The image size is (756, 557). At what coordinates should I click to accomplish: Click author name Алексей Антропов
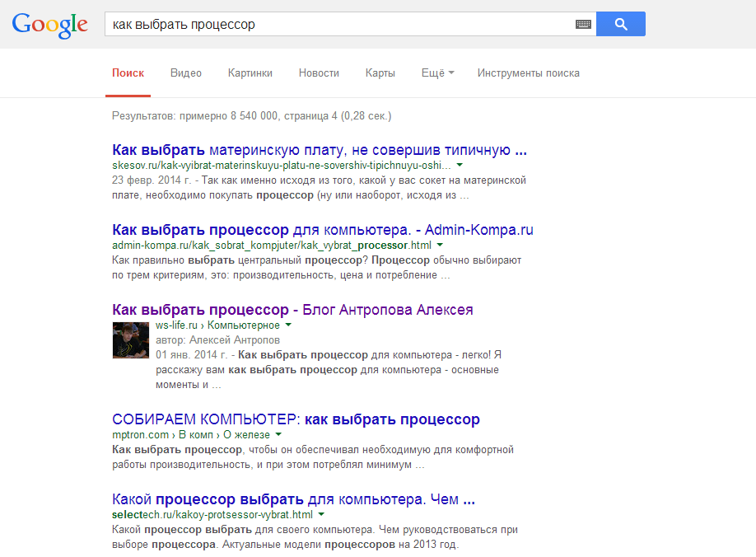[x=235, y=340]
